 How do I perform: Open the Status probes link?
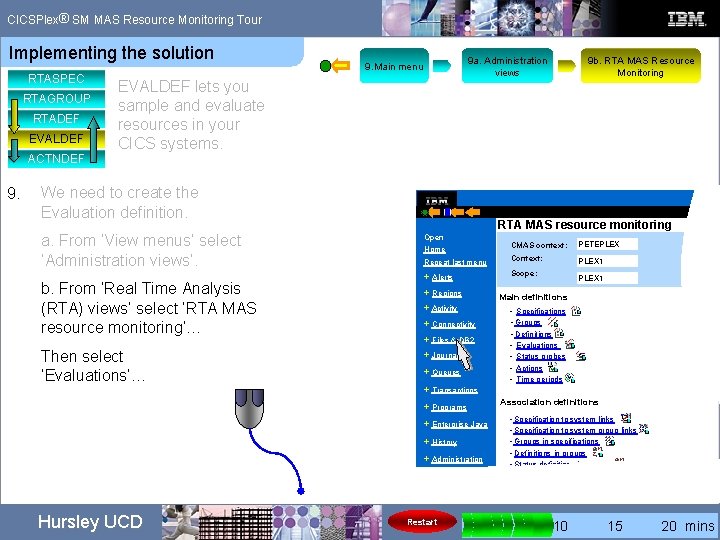(540, 357)
